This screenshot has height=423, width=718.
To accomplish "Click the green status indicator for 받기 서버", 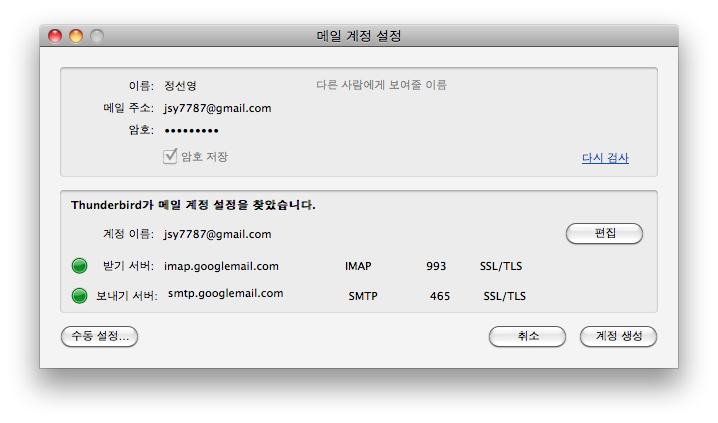I will click(x=80, y=266).
